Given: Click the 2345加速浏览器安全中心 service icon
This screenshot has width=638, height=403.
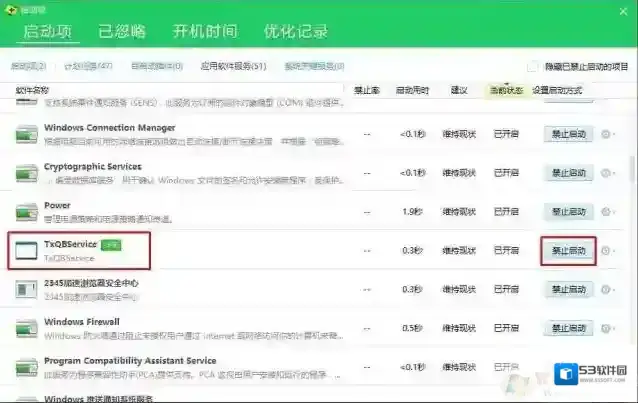Looking at the screenshot, I should [x=26, y=289].
